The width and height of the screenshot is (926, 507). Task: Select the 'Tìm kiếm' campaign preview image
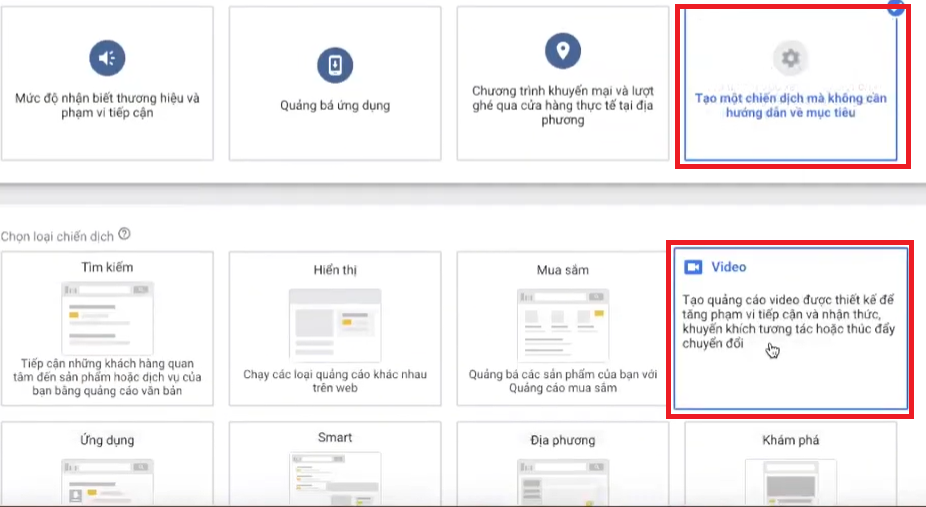tap(107, 314)
